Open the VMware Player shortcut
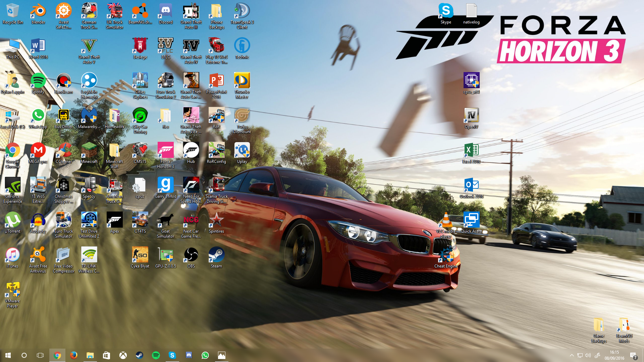The image size is (644, 362). tap(13, 295)
